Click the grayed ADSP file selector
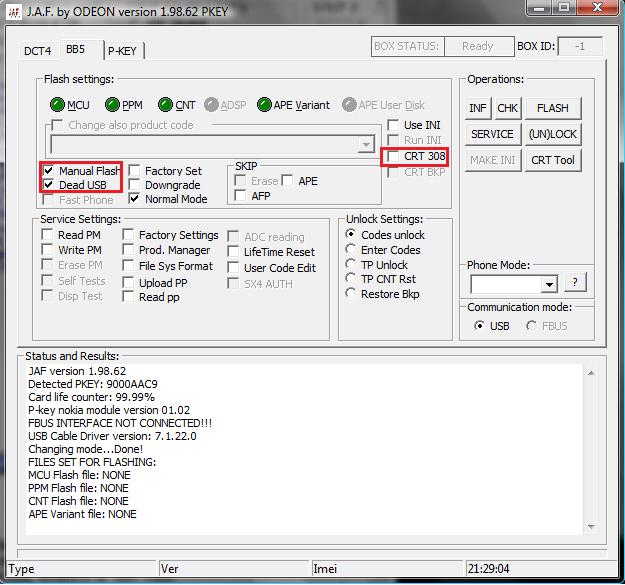 coord(211,105)
